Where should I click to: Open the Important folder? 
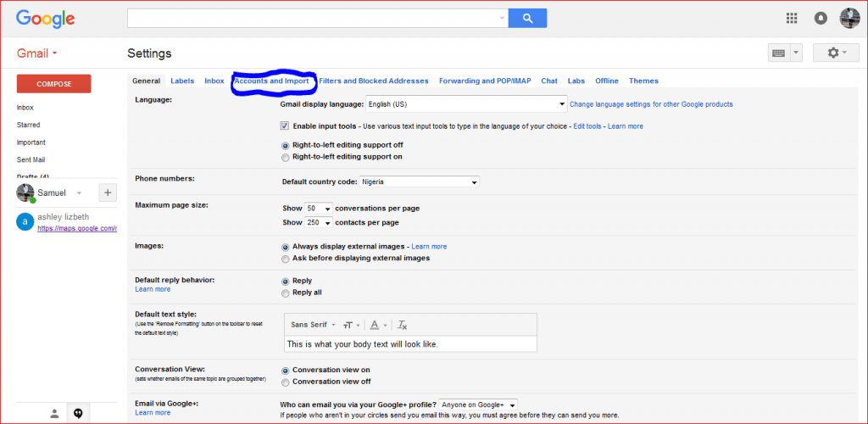coord(31,142)
